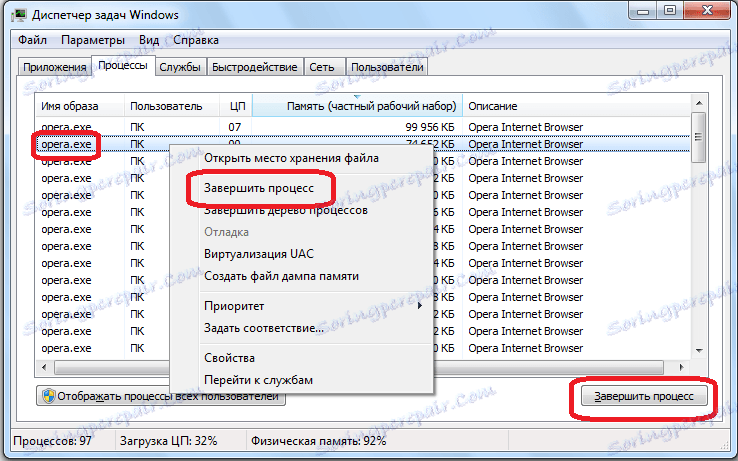Switch to the Службы tab
The image size is (738, 461).
click(180, 67)
